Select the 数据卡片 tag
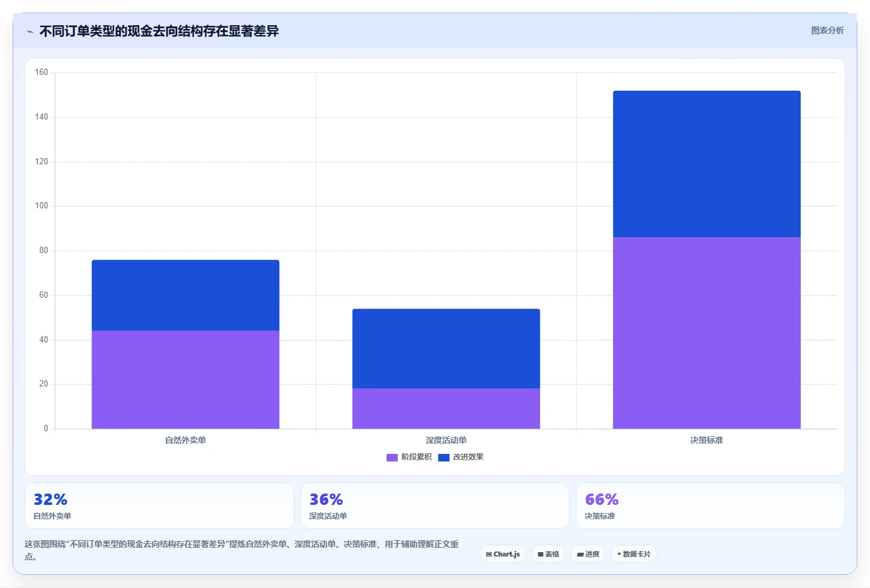The width and height of the screenshot is (870, 588). tap(634, 554)
